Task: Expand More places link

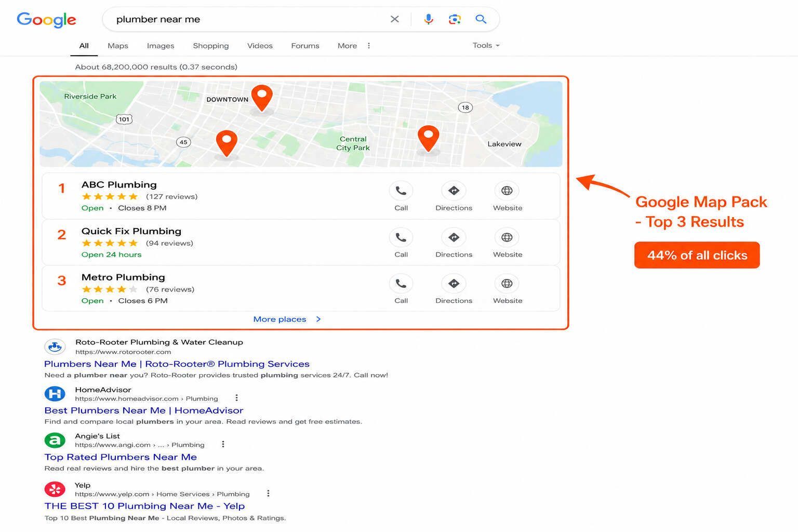Action: (x=287, y=319)
